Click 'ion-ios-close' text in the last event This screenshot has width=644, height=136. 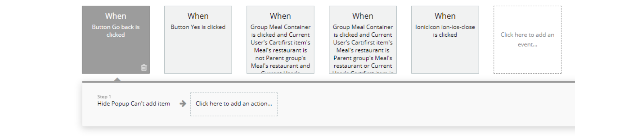456,27
